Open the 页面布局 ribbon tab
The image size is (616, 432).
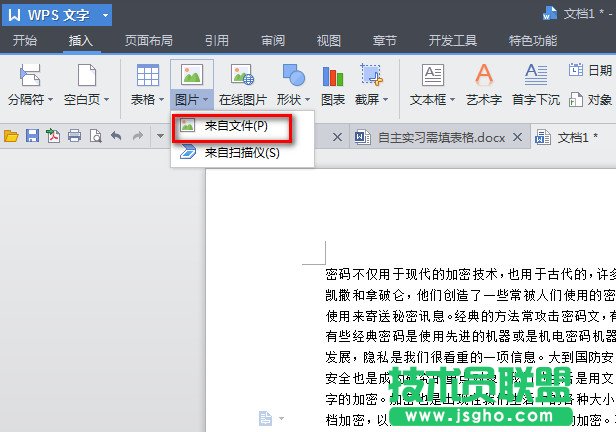tap(148, 40)
